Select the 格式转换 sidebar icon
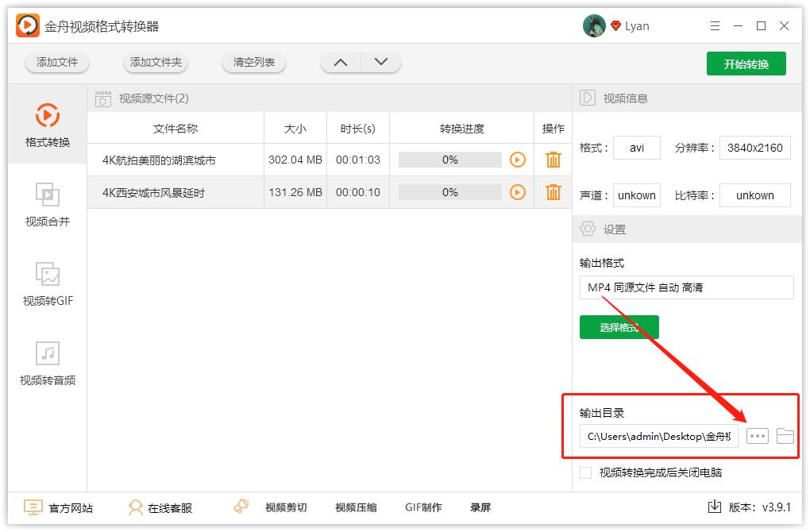810x532 pixels. 47,123
